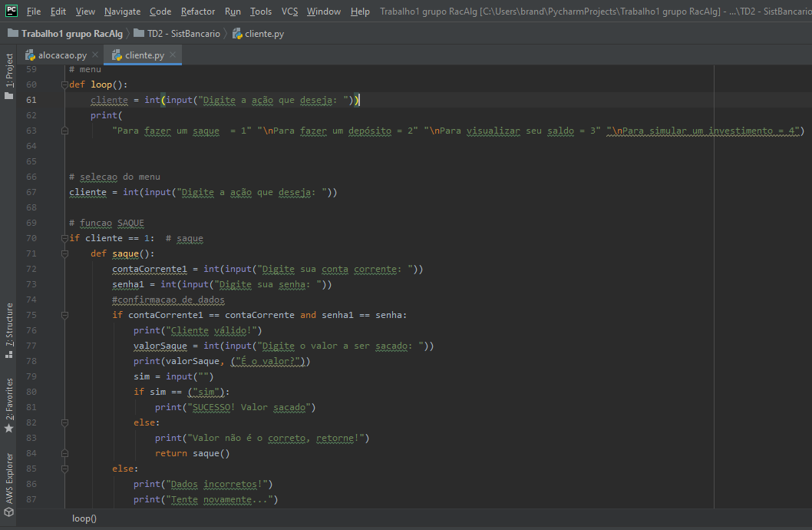Open the Code menu
Screen dimensions: 812x530
[x=160, y=12]
